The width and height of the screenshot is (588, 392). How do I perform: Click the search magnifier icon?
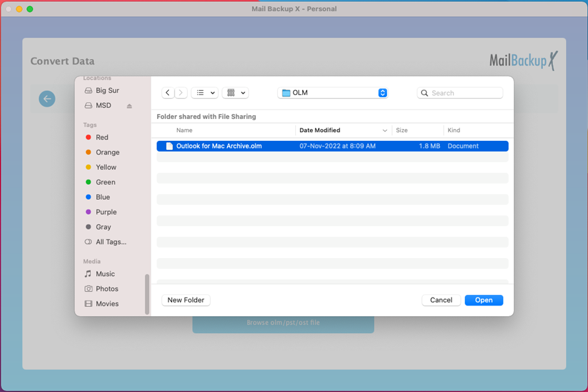tap(425, 93)
